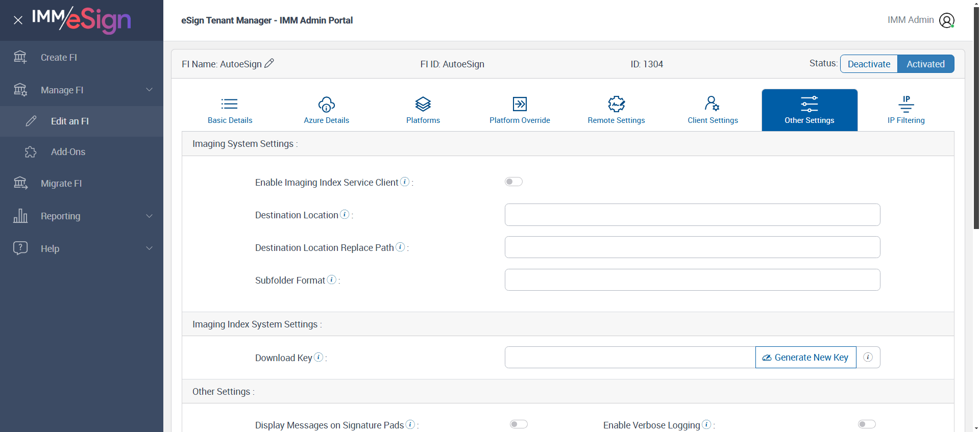Click the info icon right of Generate New Key

tap(868, 357)
